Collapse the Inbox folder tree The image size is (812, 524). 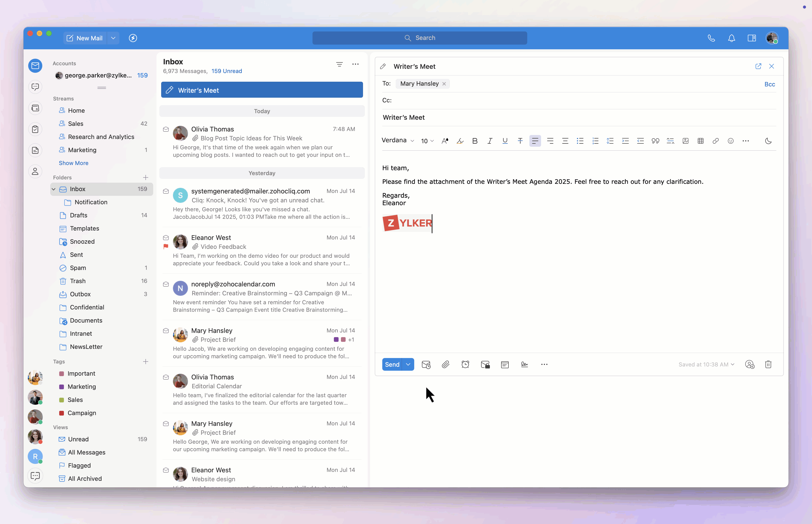point(54,189)
